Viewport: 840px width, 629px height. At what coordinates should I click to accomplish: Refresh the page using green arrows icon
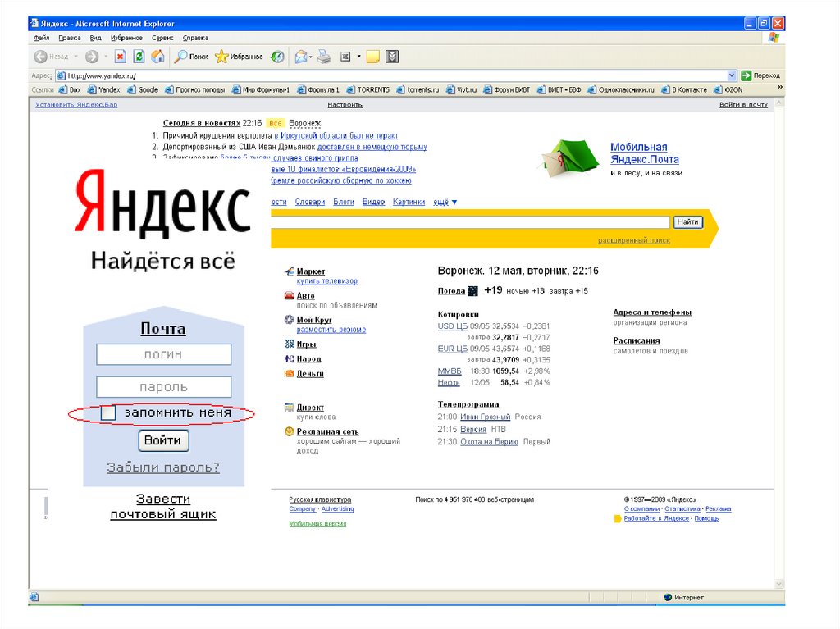(x=139, y=57)
